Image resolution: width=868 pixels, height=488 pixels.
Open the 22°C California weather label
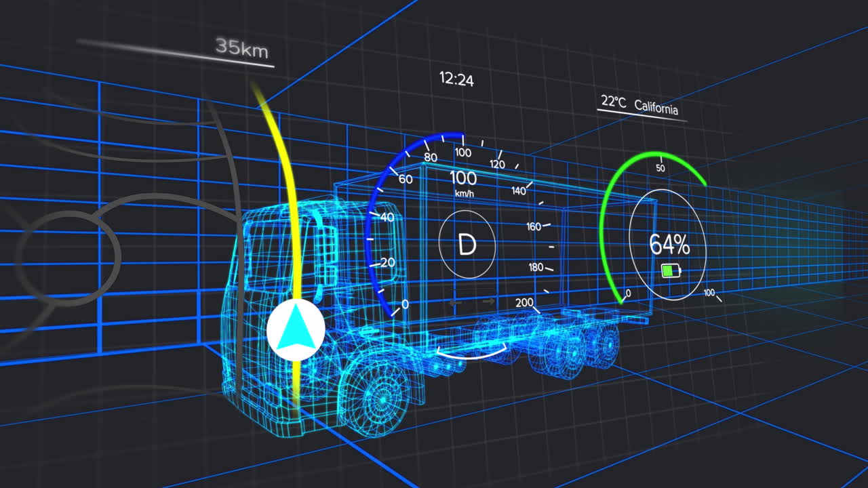[x=639, y=105]
